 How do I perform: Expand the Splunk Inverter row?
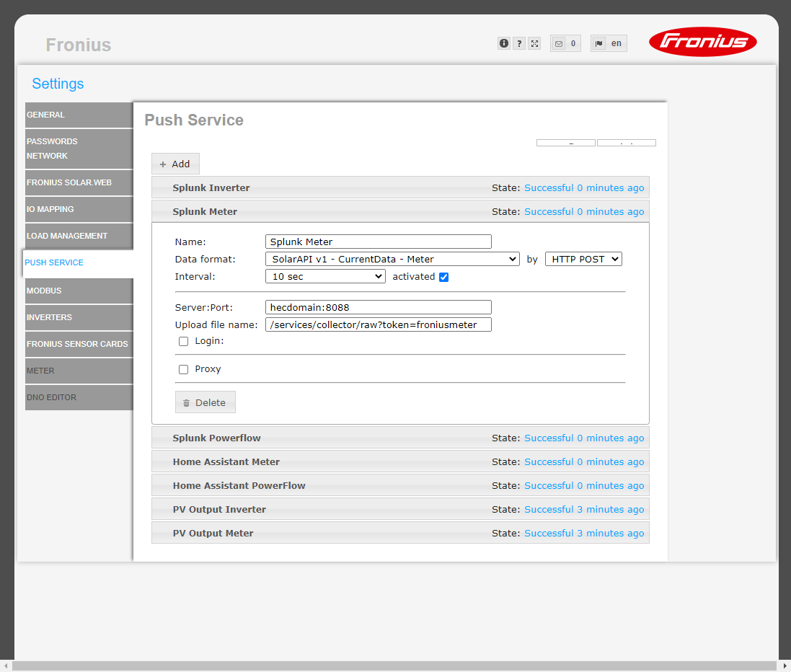point(400,187)
